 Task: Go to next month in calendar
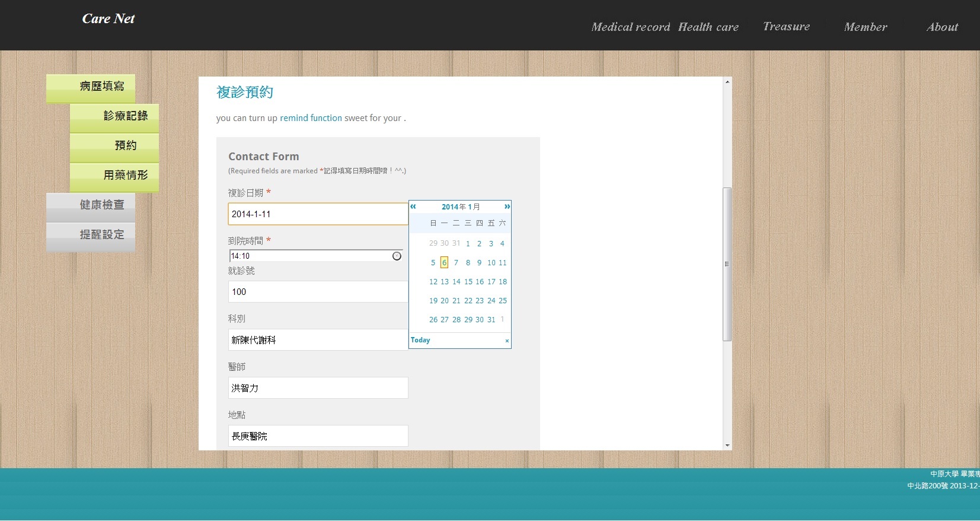[x=507, y=207]
